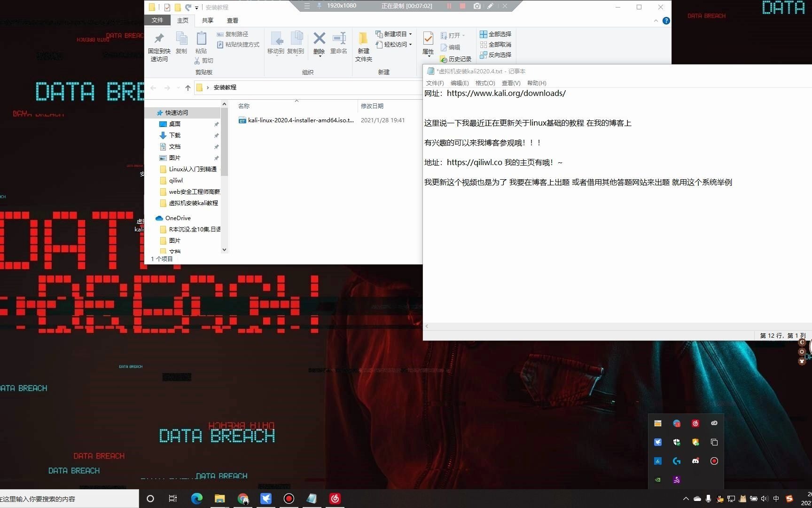This screenshot has width=812, height=508.
Task: Cut the file using the 剪切 scissors icon
Action: click(203, 60)
